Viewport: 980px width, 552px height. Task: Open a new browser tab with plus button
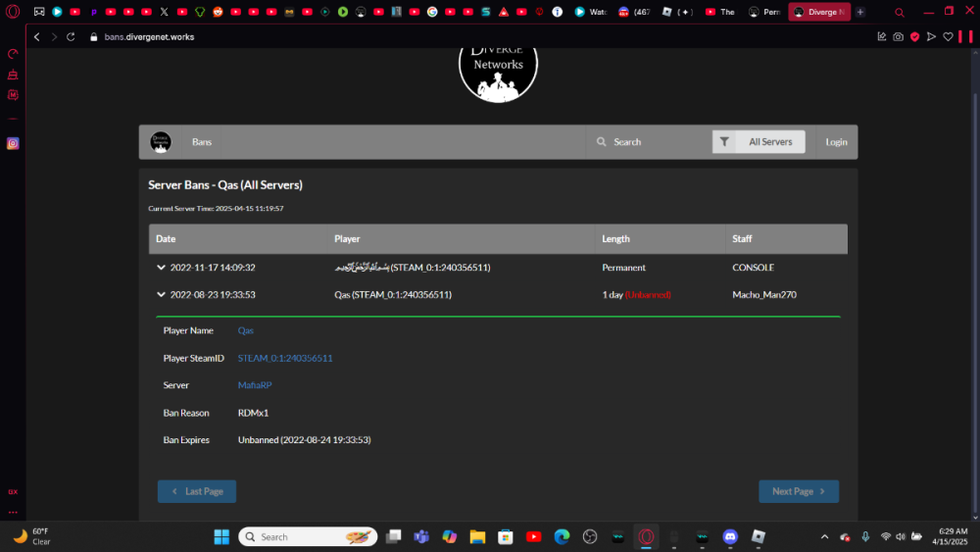[860, 12]
